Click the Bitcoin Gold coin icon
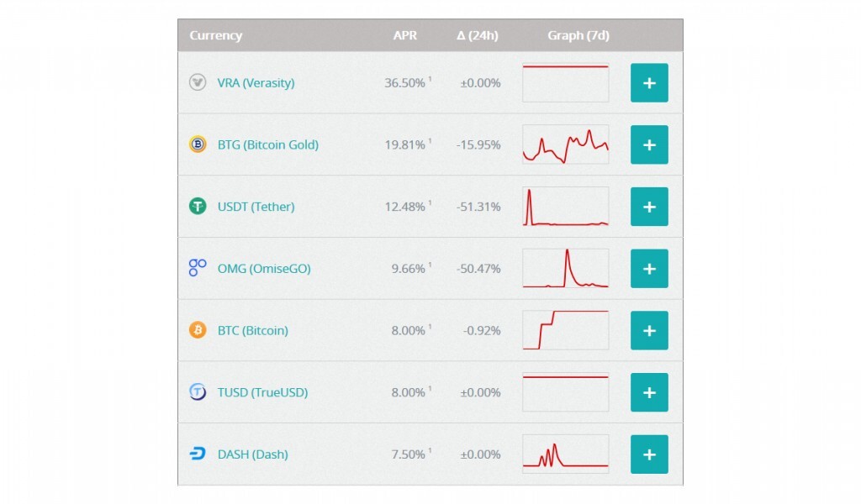This screenshot has height=504, width=861. 198,144
